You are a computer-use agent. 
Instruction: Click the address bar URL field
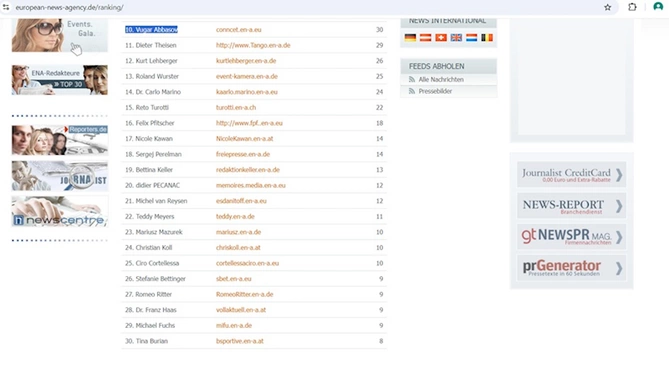(x=299, y=7)
